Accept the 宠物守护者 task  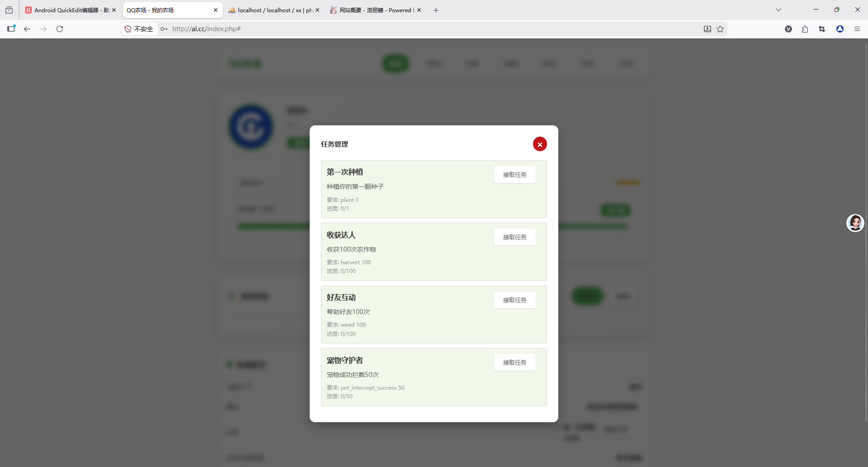514,362
